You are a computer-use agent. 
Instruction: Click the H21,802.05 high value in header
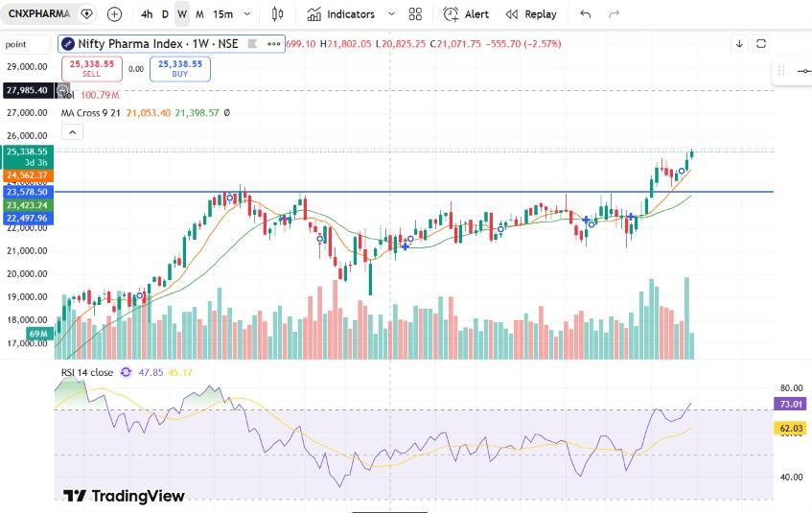(346, 44)
